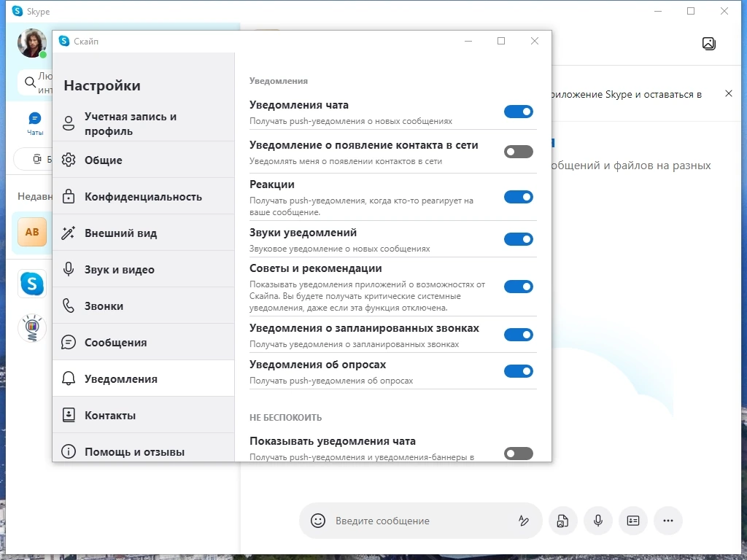This screenshot has width=747, height=560.
Task: Open the more options ellipsis button
Action: [x=668, y=521]
